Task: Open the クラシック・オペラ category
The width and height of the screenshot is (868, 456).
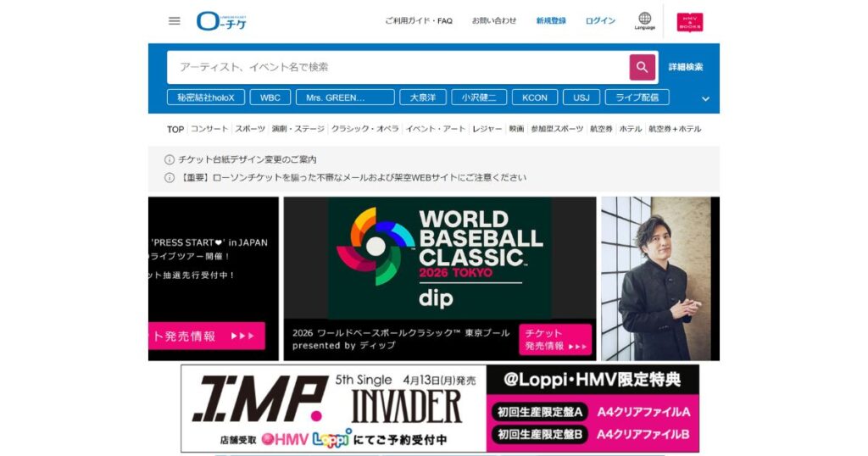Action: [x=364, y=129]
